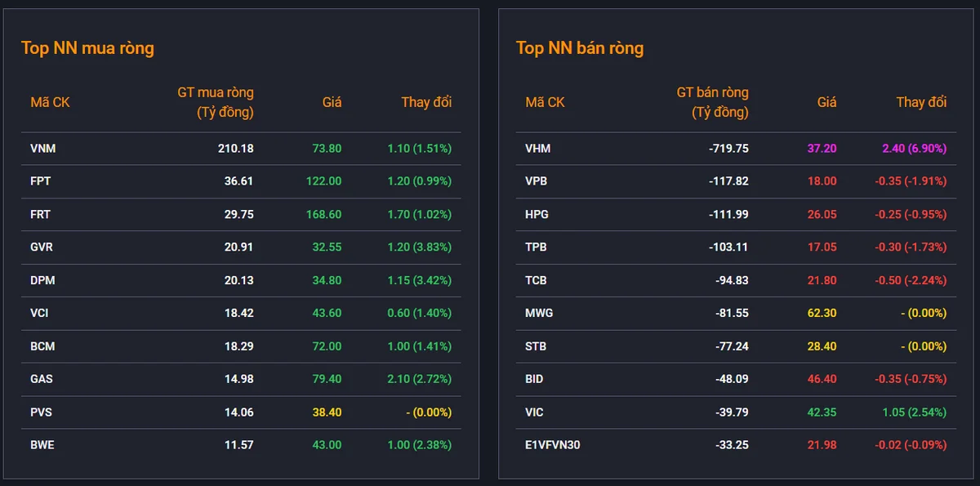Click DPM net-buy value 20.13

[x=238, y=280]
